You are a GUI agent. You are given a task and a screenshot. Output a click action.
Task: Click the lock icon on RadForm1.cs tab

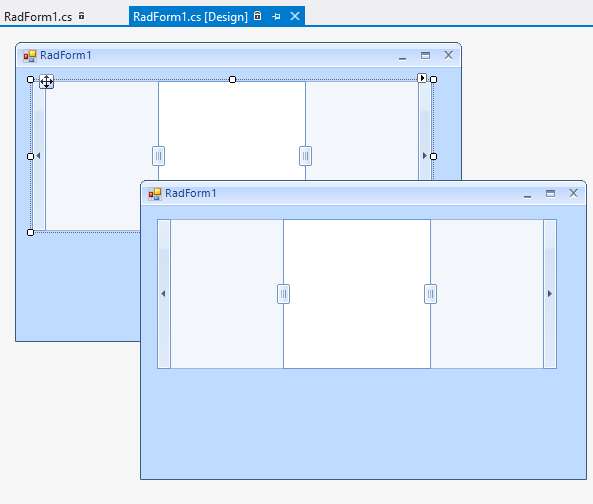point(81,16)
